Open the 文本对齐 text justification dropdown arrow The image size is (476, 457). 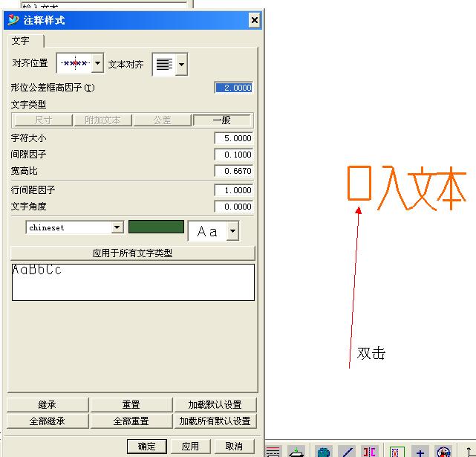click(x=181, y=65)
